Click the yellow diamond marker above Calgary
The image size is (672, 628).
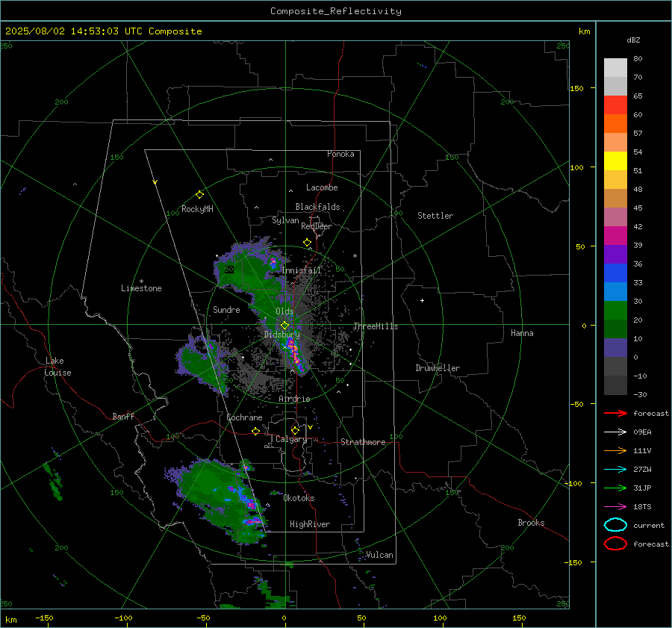point(295,430)
